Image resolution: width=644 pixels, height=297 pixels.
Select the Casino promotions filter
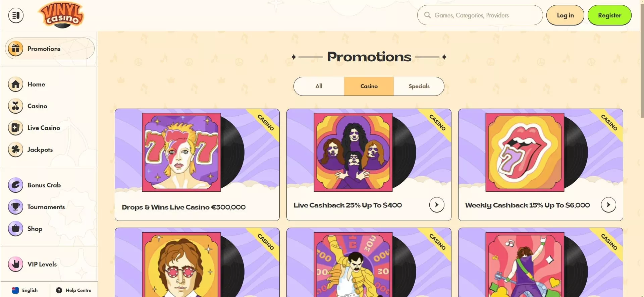369,86
